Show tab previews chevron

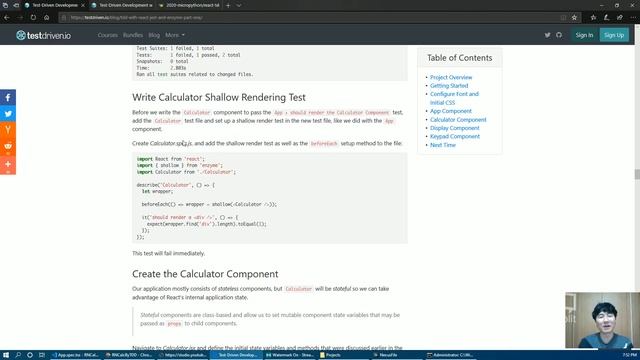(239, 5)
